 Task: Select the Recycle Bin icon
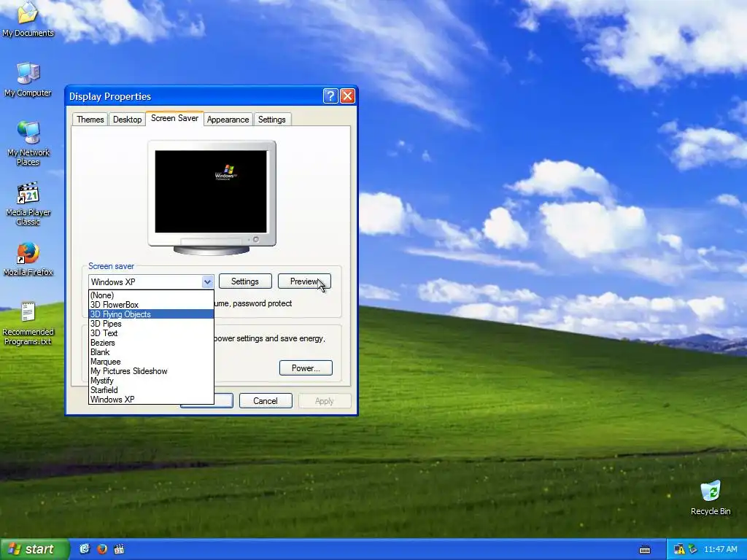tap(711, 497)
